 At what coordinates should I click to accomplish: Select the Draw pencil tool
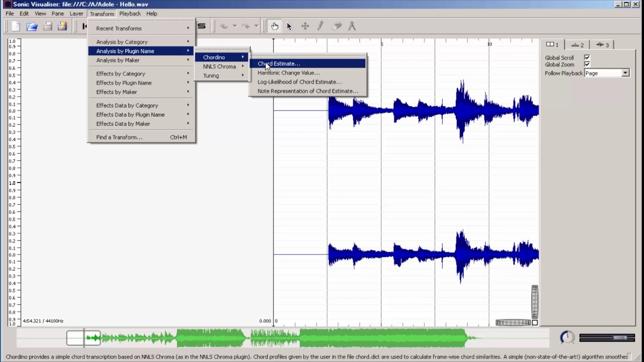click(320, 26)
